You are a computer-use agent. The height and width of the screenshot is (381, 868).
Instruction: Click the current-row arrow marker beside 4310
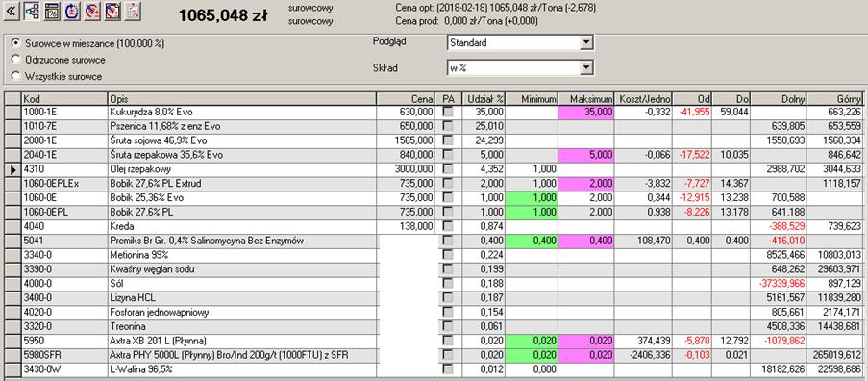(12, 170)
